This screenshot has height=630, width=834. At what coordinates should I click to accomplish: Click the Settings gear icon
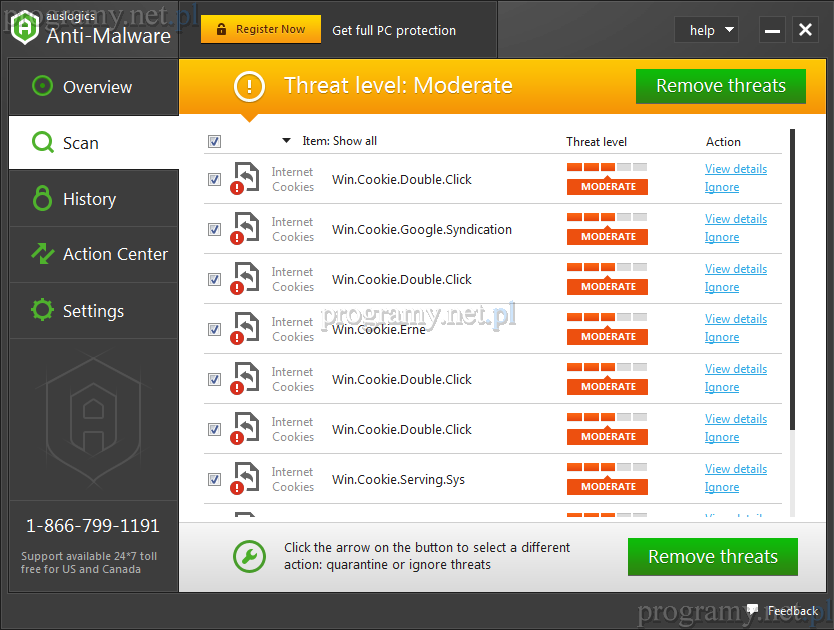click(x=42, y=310)
